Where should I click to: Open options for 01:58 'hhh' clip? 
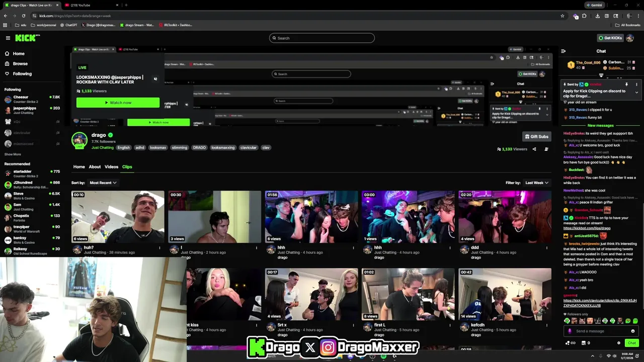[x=353, y=247]
